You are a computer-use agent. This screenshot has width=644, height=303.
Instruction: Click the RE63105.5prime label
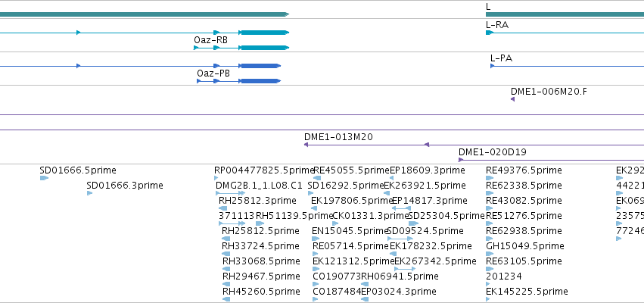coord(524,261)
